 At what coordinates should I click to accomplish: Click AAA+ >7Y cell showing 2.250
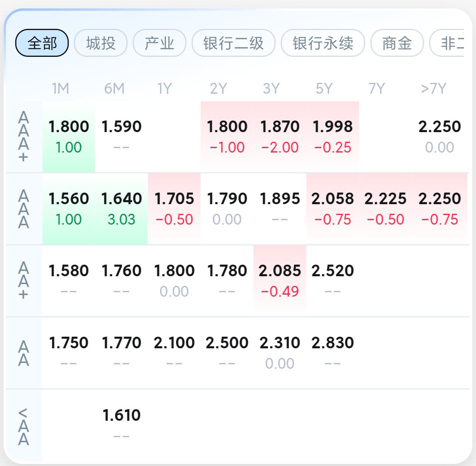(x=439, y=137)
